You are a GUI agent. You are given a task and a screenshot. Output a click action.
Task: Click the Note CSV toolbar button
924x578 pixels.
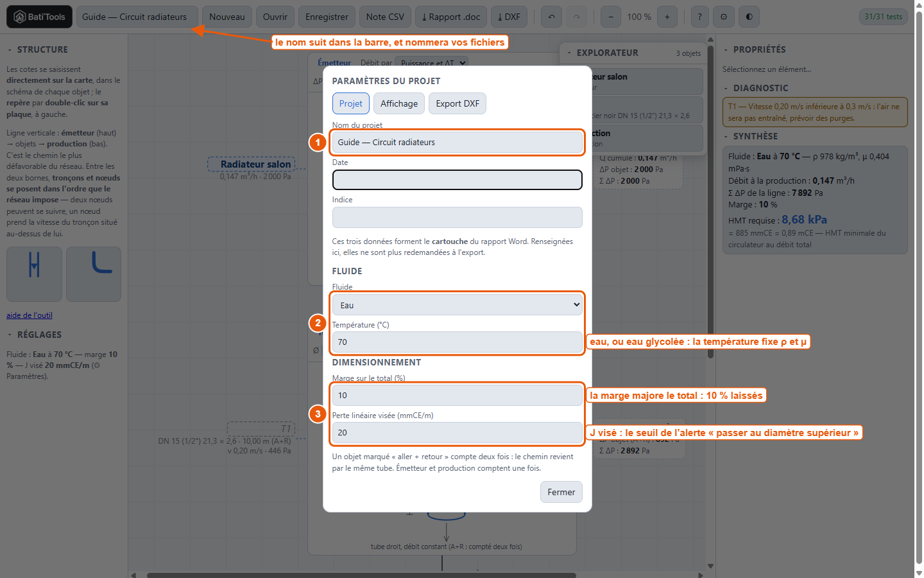[x=385, y=17]
